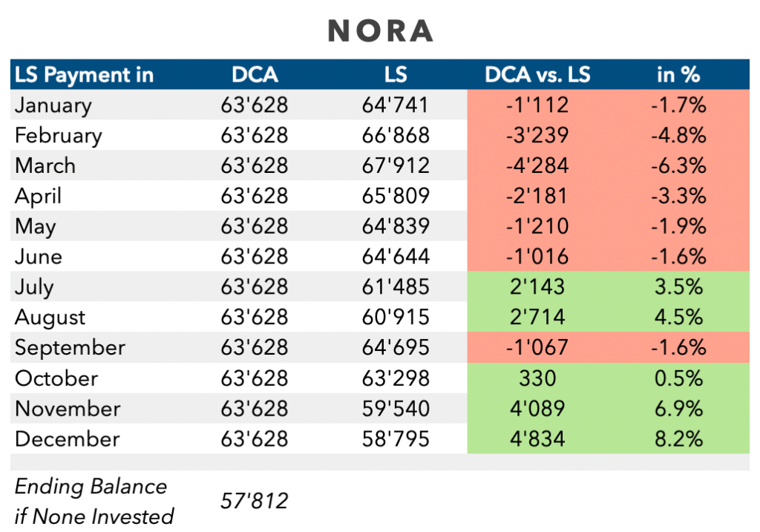Select the June difference value -1'016
The width and height of the screenshot is (760, 532).
(x=537, y=257)
